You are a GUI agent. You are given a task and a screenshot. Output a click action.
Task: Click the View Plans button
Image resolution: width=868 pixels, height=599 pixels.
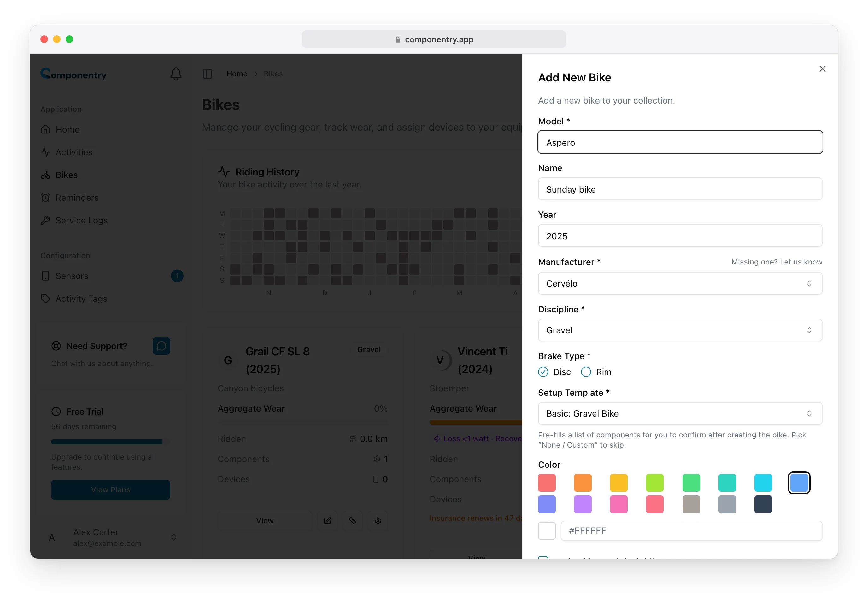click(x=111, y=490)
